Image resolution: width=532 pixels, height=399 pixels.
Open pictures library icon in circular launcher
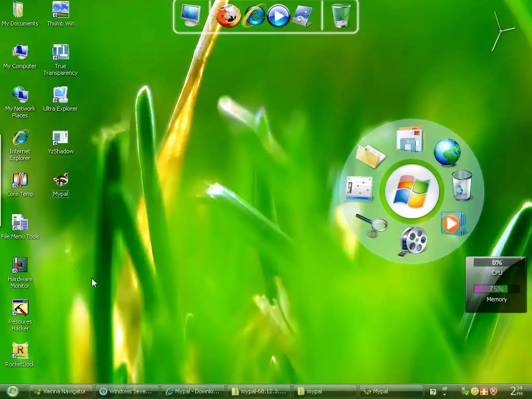(x=410, y=139)
